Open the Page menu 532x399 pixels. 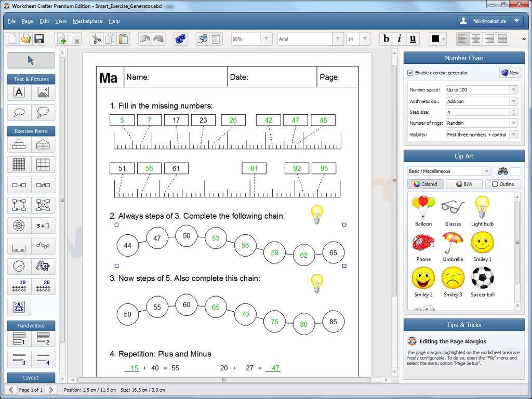[x=27, y=21]
